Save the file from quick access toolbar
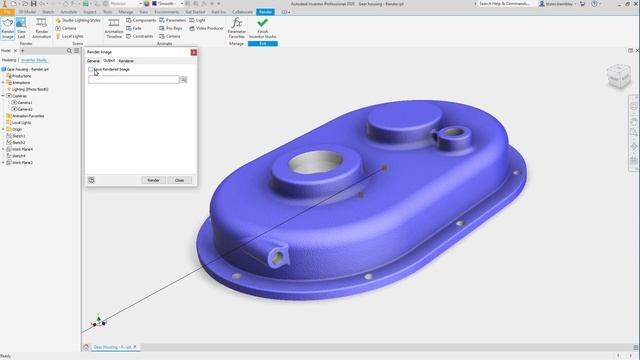 point(33,4)
